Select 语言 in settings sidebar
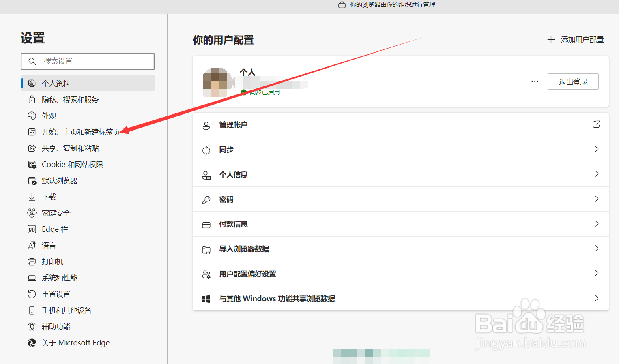This screenshot has height=364, width=619. pyautogui.click(x=88, y=245)
